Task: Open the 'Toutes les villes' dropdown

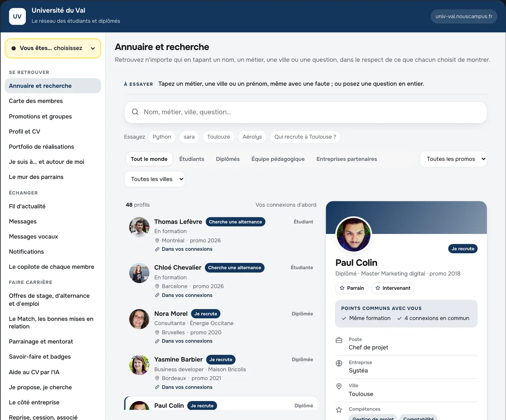Action: point(154,179)
